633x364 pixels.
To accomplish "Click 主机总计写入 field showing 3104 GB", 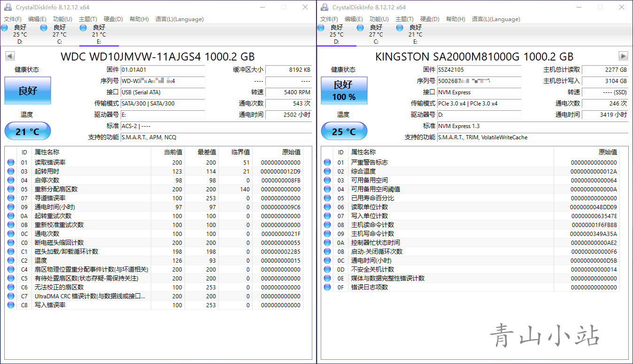I will click(x=605, y=81).
